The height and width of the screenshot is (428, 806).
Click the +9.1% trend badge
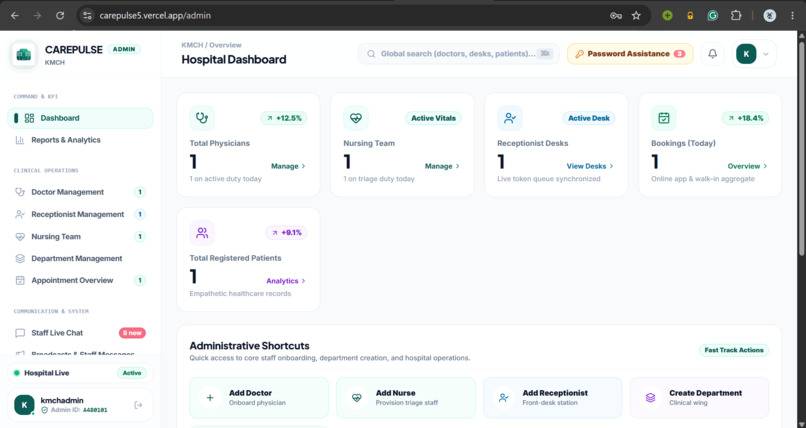click(x=286, y=233)
